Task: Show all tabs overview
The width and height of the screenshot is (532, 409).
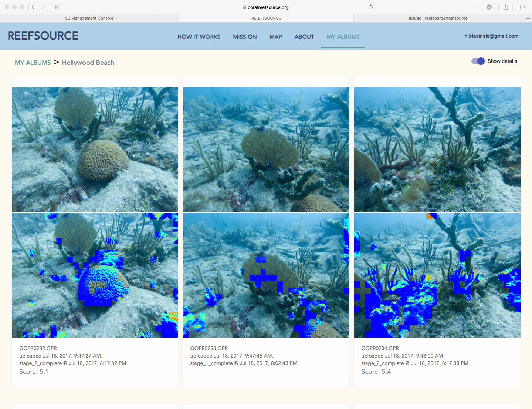Action: point(522,7)
